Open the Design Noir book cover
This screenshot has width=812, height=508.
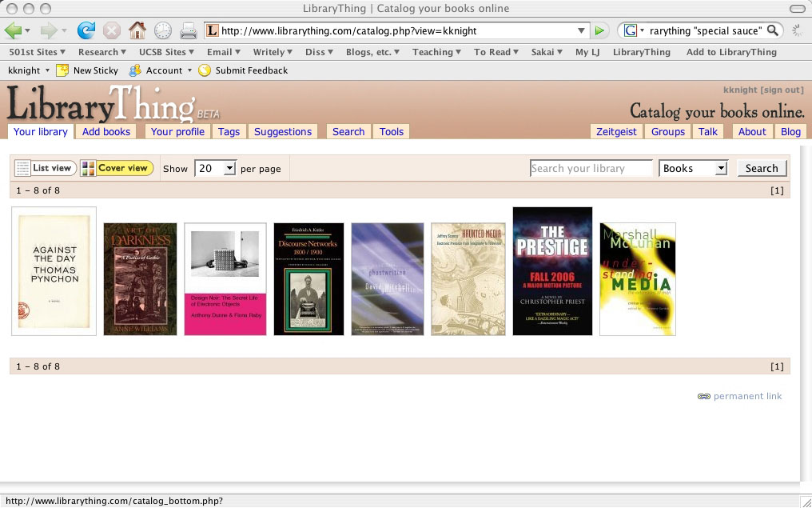pos(225,279)
